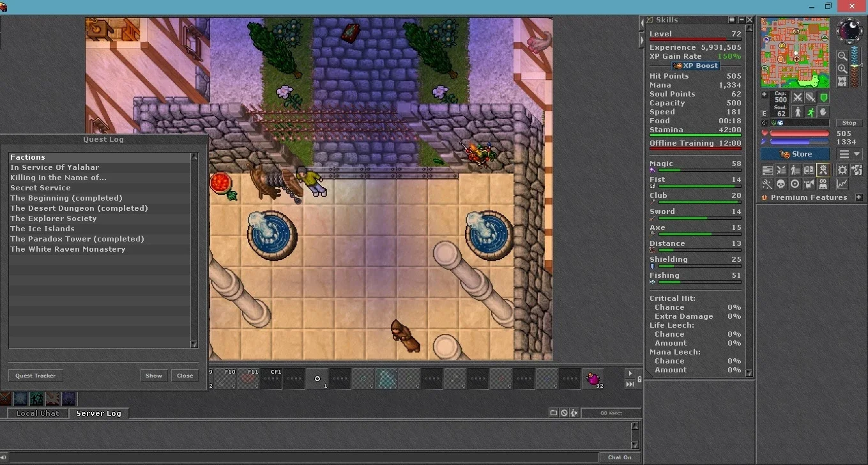Open the party ghost creature icon
The image size is (868, 465).
[x=809, y=184]
